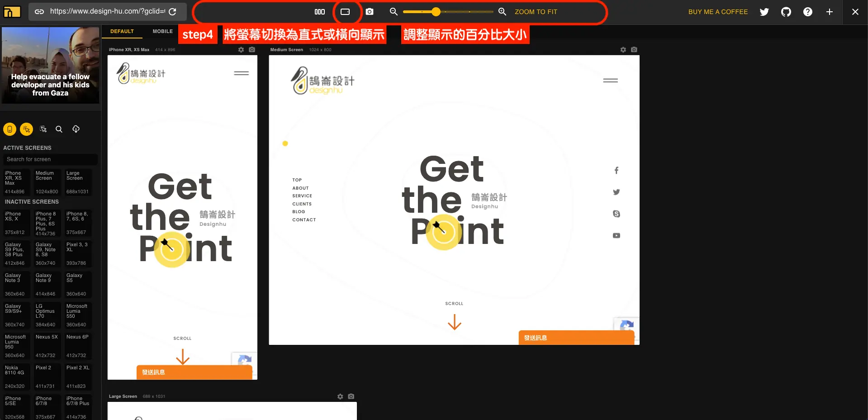Click the zoom level slider handle
This screenshot has height=420, width=868.
coord(436,12)
